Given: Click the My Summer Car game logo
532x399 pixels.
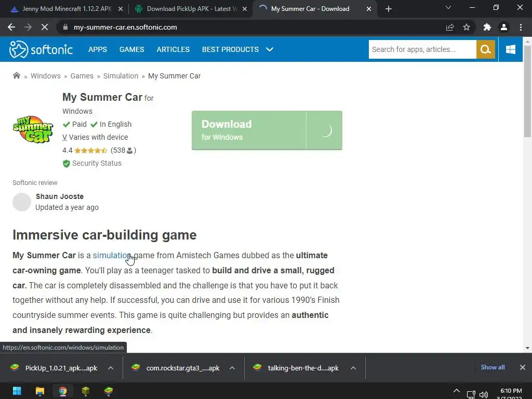Looking at the screenshot, I should (33, 129).
